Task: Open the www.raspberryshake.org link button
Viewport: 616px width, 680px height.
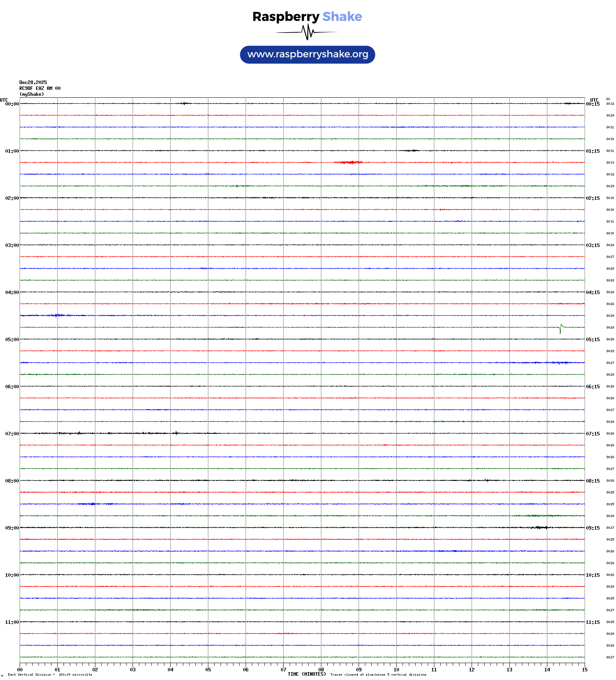Action: (x=308, y=55)
